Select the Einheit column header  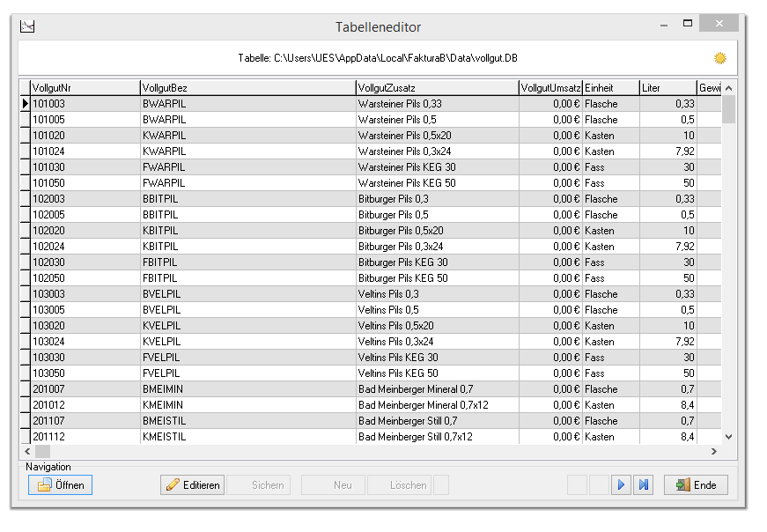tap(611, 88)
